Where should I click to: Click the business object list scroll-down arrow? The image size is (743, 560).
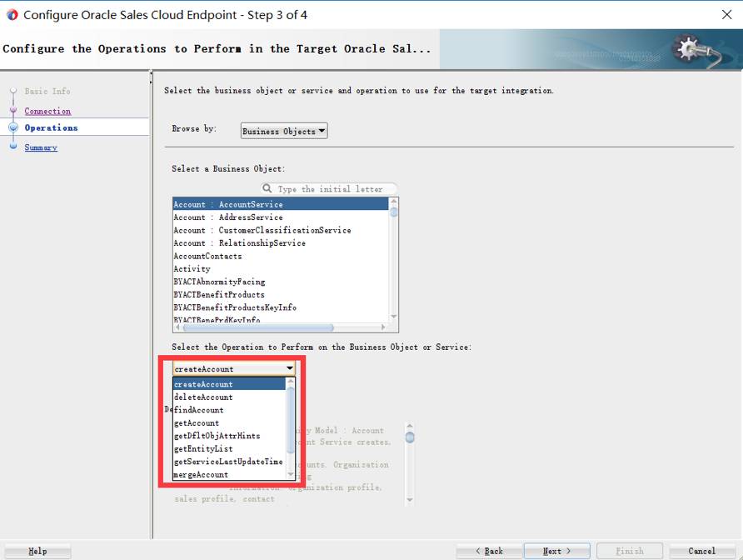tap(393, 317)
